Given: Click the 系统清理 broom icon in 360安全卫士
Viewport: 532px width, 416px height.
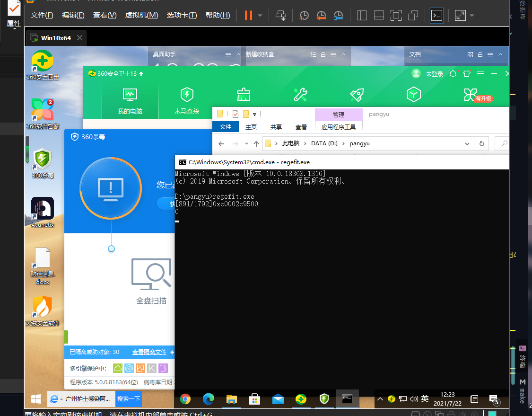Looking at the screenshot, I should click(x=244, y=95).
